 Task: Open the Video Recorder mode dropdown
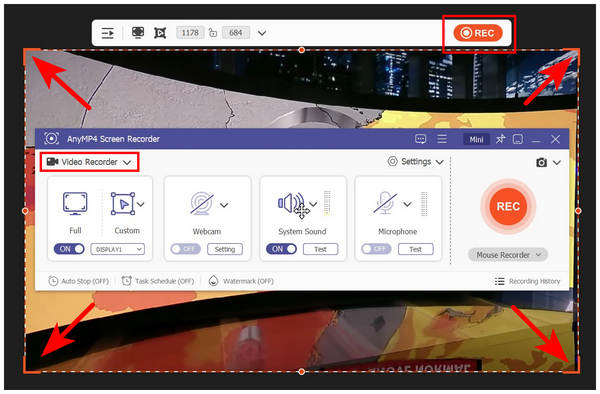89,162
